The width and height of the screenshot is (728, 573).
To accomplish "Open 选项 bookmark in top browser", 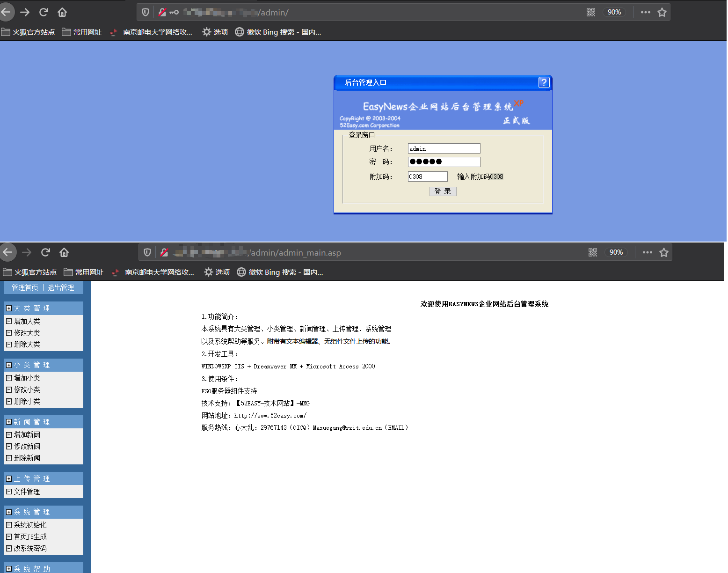I will click(215, 32).
